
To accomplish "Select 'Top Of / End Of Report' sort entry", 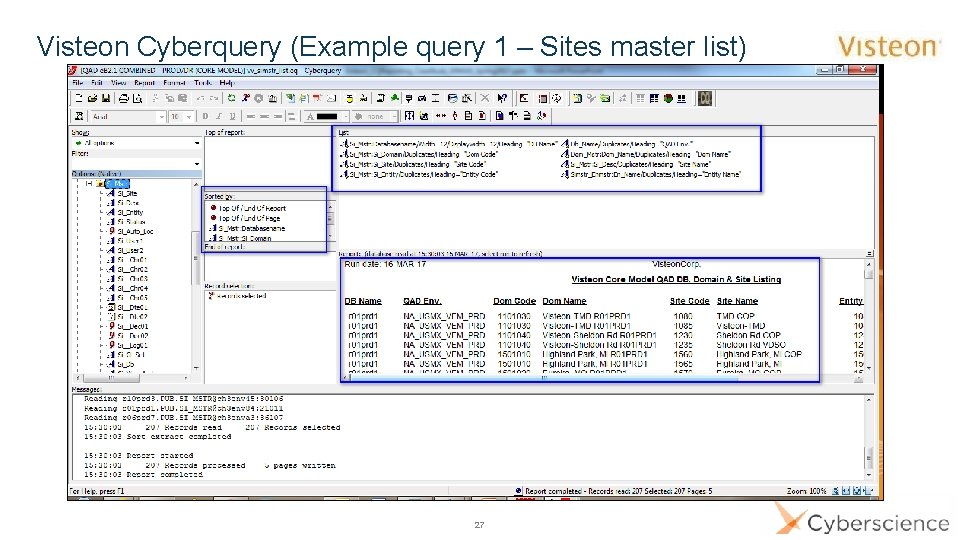I will (x=252, y=208).
